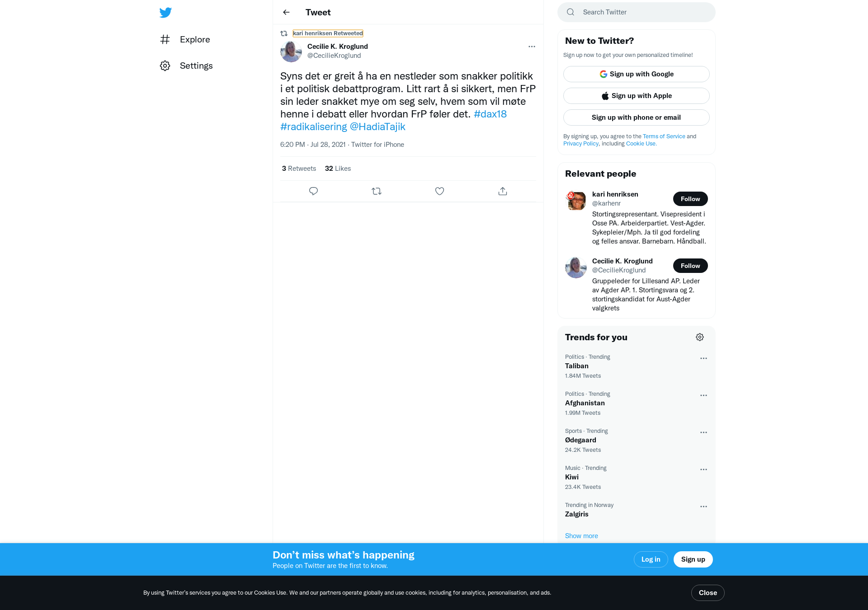
Task: View the 3 Retweets list
Action: click(299, 169)
